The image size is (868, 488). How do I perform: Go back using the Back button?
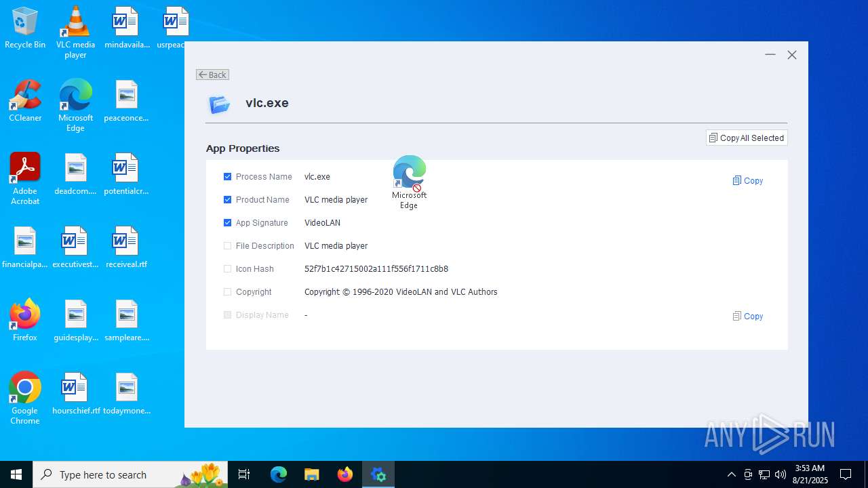[213, 75]
